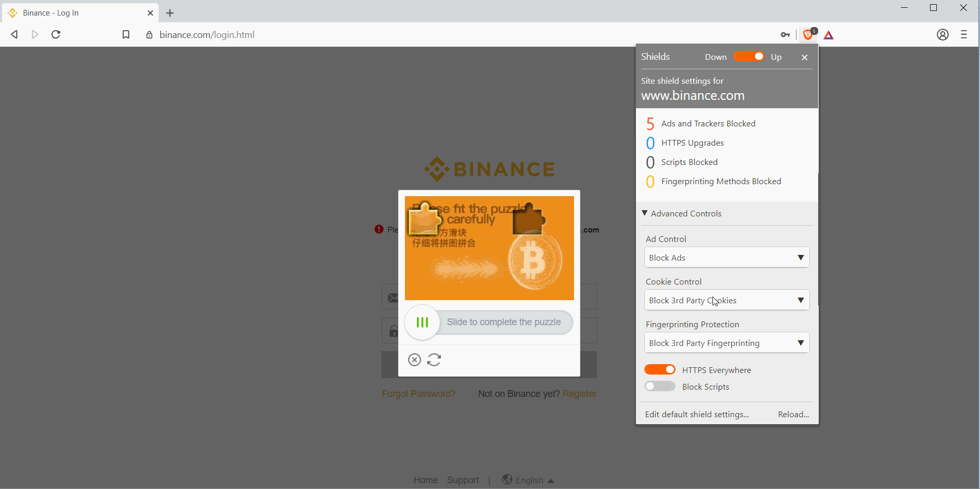Disable the HTTPS Everywhere toggle
The height and width of the screenshot is (489, 980).
660,369
